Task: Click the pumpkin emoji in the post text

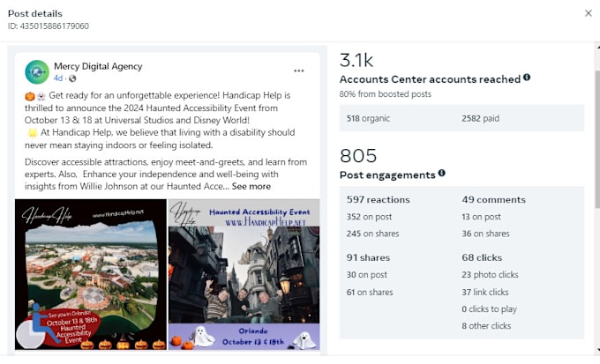Action: point(30,96)
